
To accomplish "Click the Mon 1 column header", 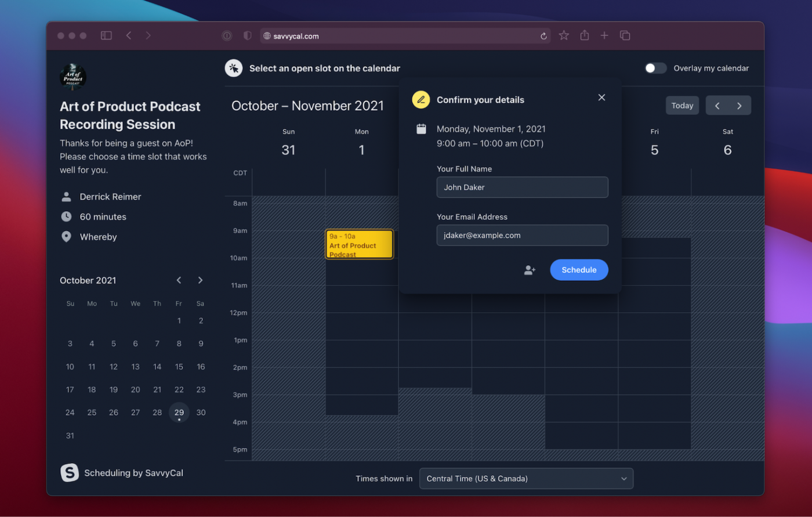I will 361,143.
